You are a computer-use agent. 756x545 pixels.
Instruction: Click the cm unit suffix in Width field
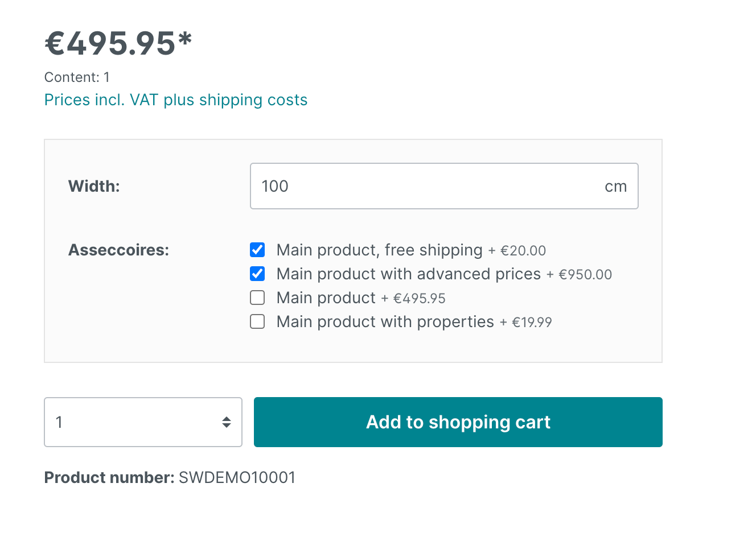pos(615,187)
